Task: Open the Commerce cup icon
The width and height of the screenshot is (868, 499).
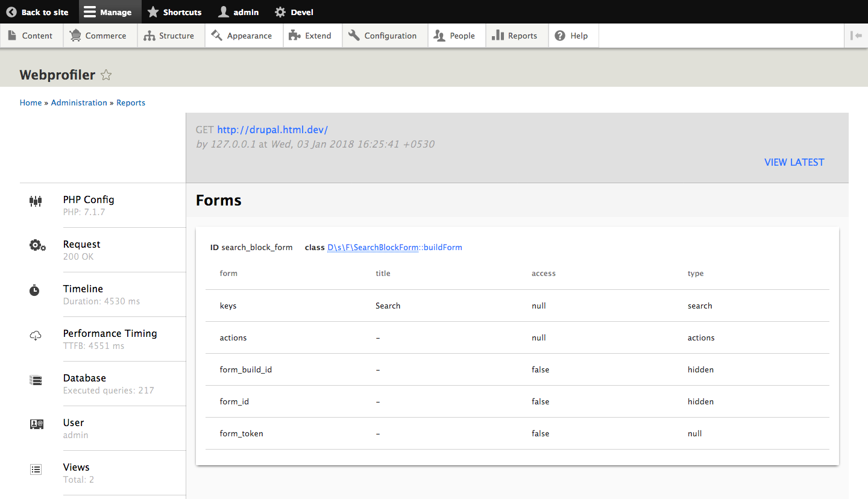Action: tap(75, 35)
